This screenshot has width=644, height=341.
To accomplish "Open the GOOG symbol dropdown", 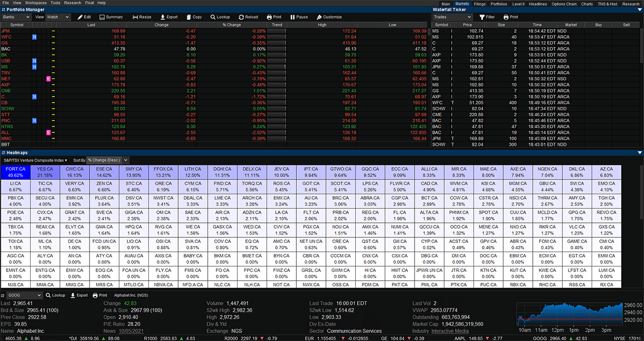I will (25, 296).
